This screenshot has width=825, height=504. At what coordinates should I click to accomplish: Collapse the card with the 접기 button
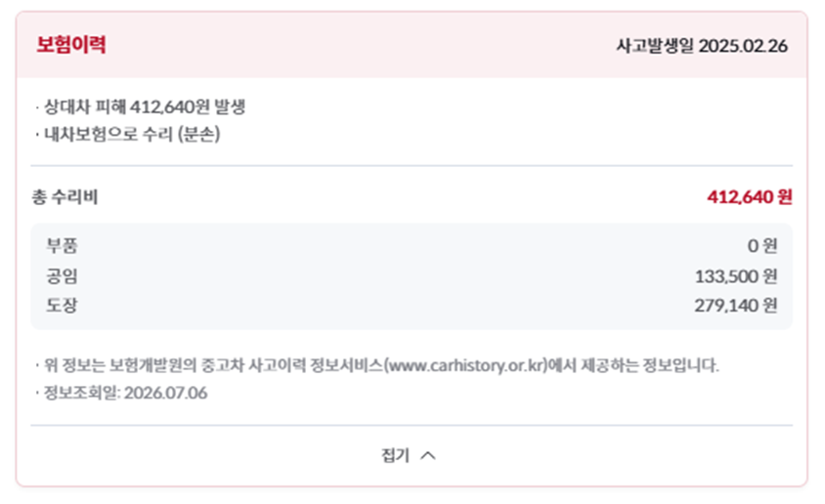point(409,455)
